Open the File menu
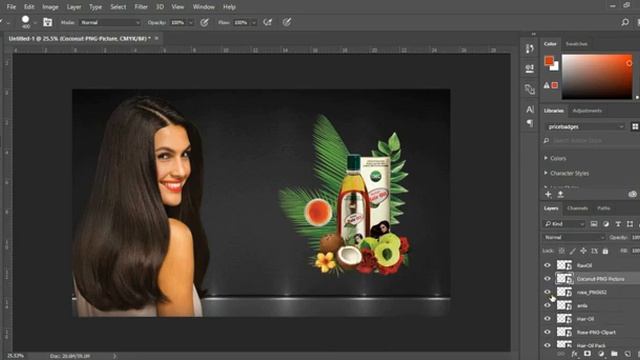 [x=11, y=7]
